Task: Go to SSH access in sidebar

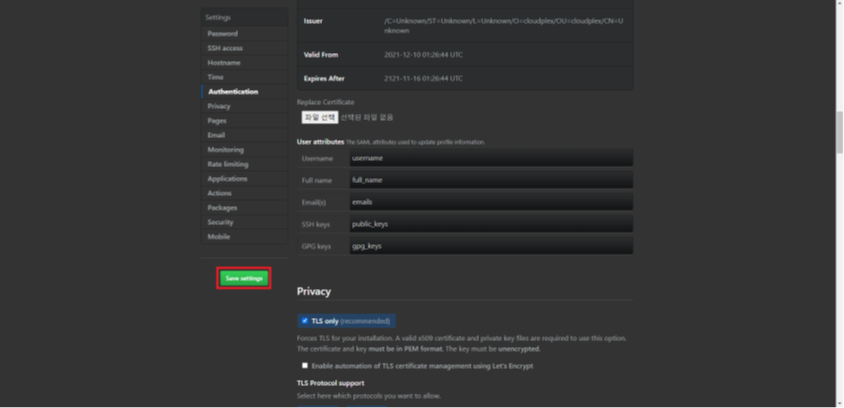Action: 225,48
